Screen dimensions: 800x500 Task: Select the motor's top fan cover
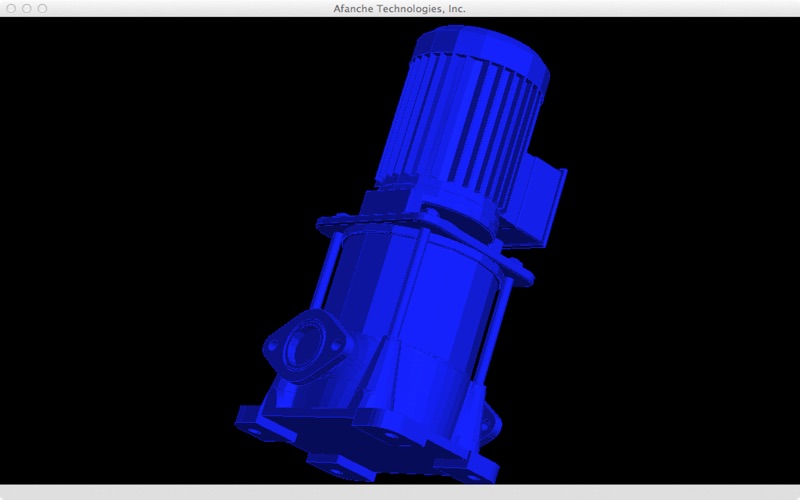click(482, 48)
